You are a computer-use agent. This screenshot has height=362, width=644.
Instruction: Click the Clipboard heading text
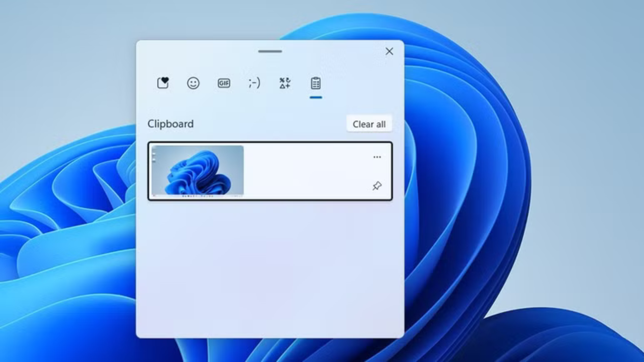[170, 124]
